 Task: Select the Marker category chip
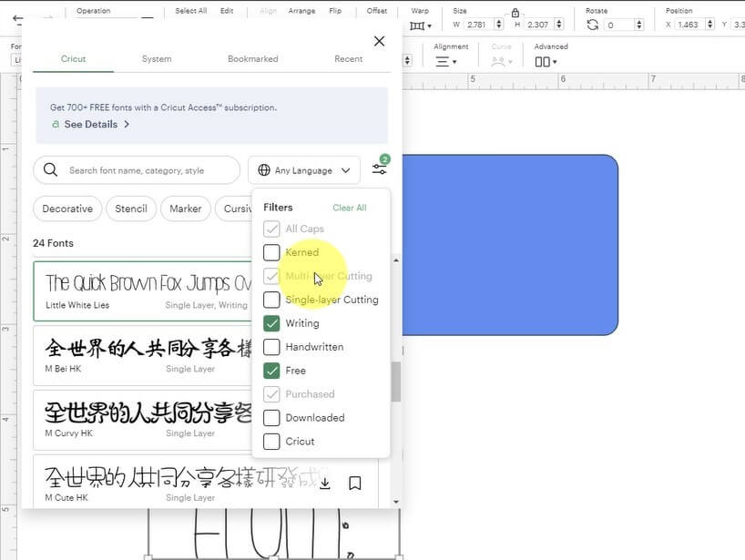point(186,209)
